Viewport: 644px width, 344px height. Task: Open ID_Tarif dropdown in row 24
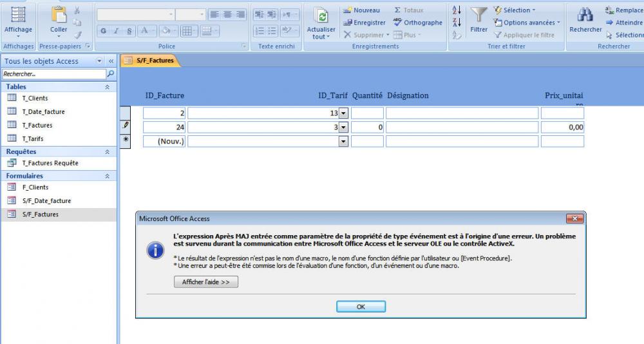click(343, 128)
